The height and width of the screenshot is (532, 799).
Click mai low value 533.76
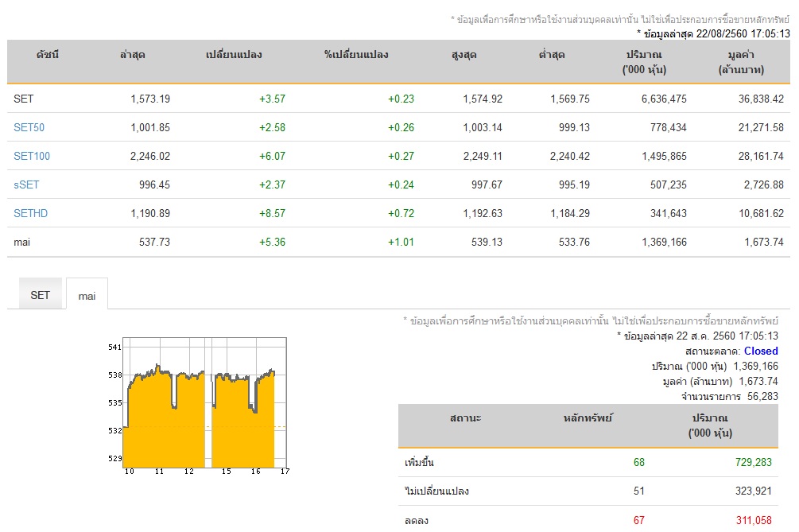point(574,242)
